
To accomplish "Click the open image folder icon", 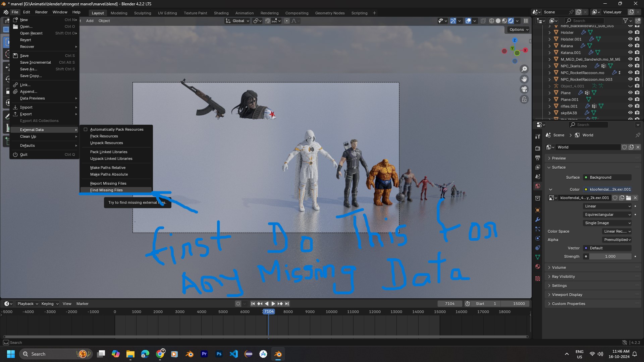I will [x=629, y=198].
